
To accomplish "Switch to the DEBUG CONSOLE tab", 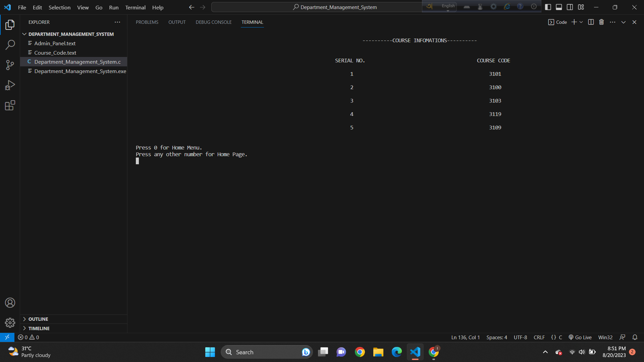I will 213,22.
